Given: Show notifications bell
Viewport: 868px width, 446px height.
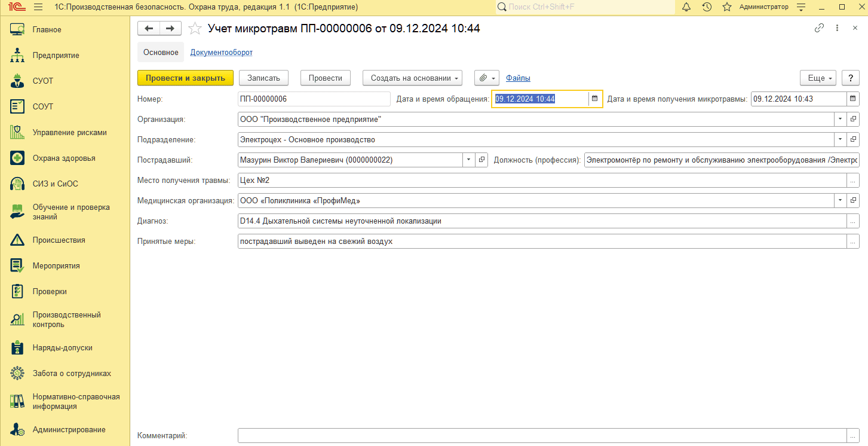Looking at the screenshot, I should (x=686, y=7).
